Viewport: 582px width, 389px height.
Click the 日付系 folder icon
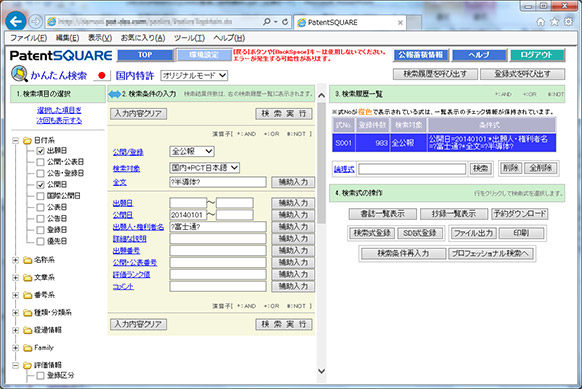(27, 140)
